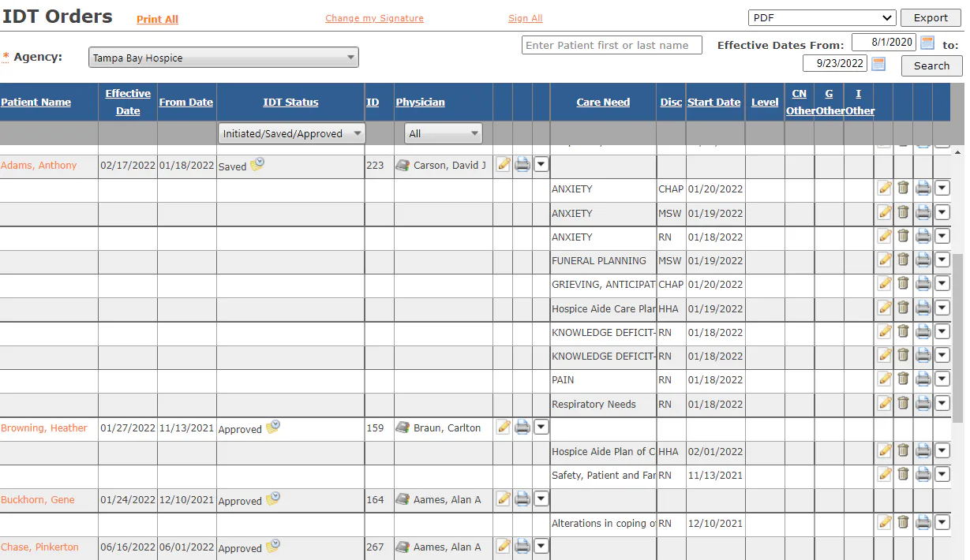970x560 pixels.
Task: Print Chase, Pinkerton IDT order
Action: [x=522, y=547]
